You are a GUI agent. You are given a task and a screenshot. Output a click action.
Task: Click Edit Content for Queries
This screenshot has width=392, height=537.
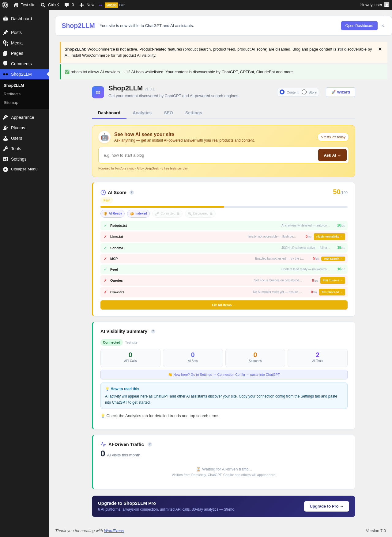(x=333, y=280)
